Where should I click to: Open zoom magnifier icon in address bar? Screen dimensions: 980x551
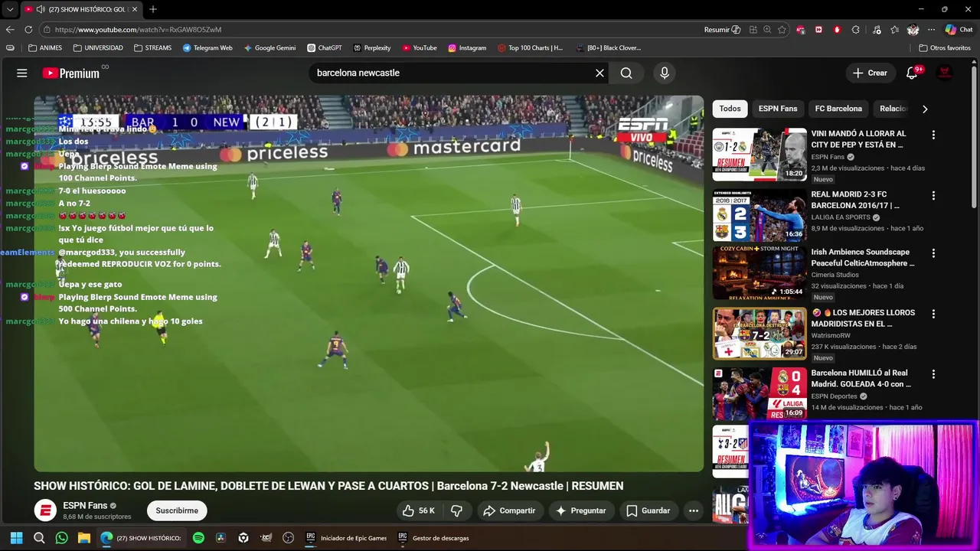[x=768, y=30]
